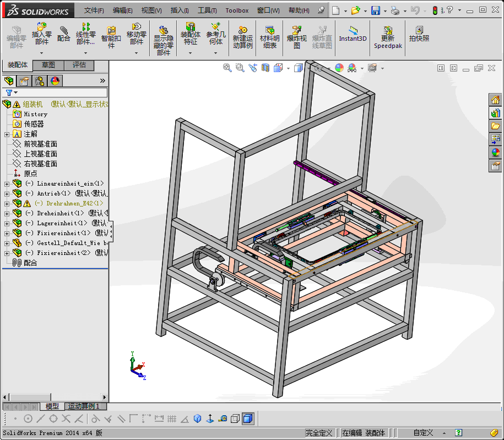Screen dimensions: 504x440
Task: Toggle the grid snap icon in bottom toolbar
Action: coord(172,419)
